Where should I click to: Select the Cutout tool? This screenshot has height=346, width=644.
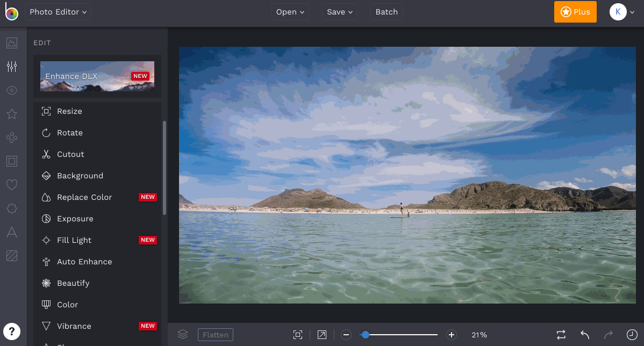click(x=97, y=154)
